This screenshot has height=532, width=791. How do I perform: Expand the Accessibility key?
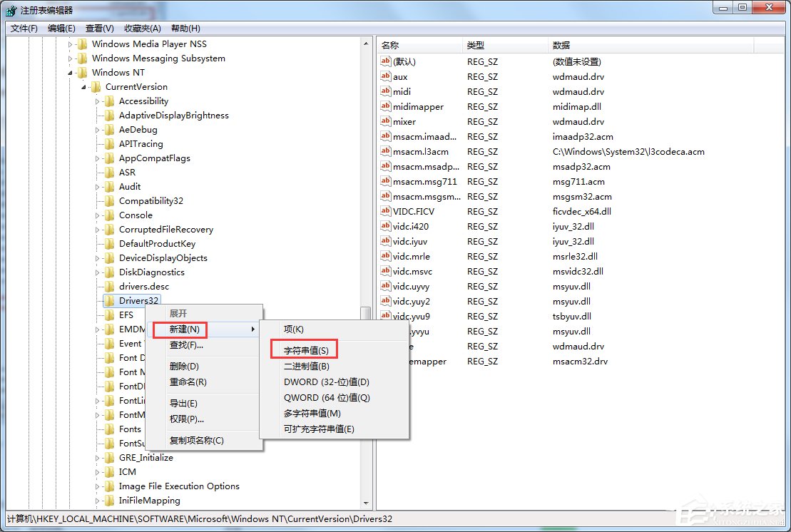tap(98, 101)
